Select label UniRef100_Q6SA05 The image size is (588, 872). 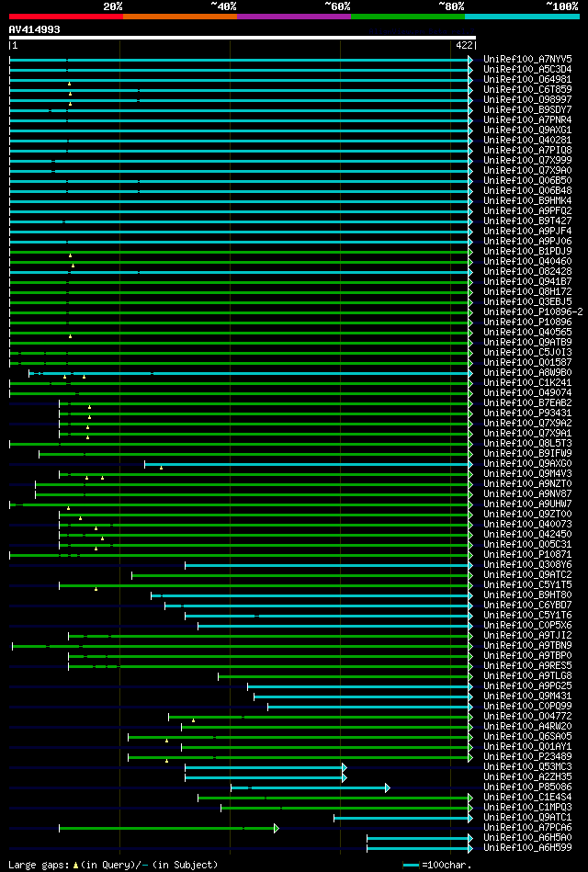(x=528, y=736)
